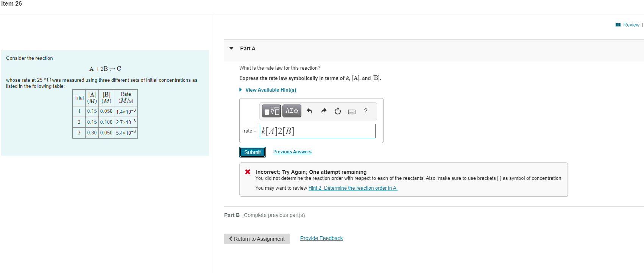644x273 pixels.
Task: Click the rate answer input field
Action: click(x=318, y=131)
